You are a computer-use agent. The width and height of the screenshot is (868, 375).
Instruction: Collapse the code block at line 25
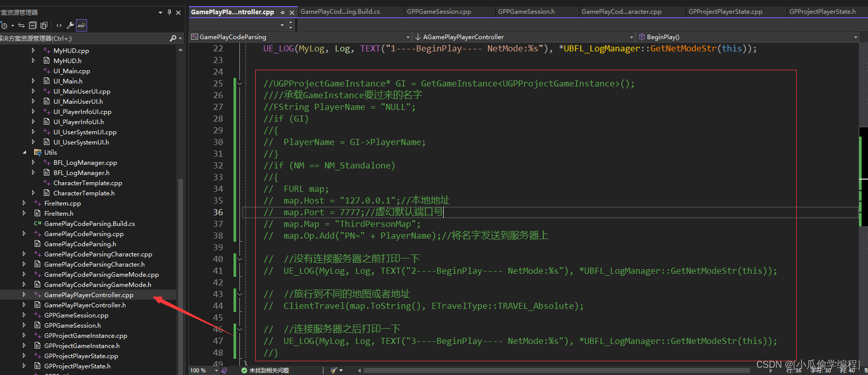point(239,83)
